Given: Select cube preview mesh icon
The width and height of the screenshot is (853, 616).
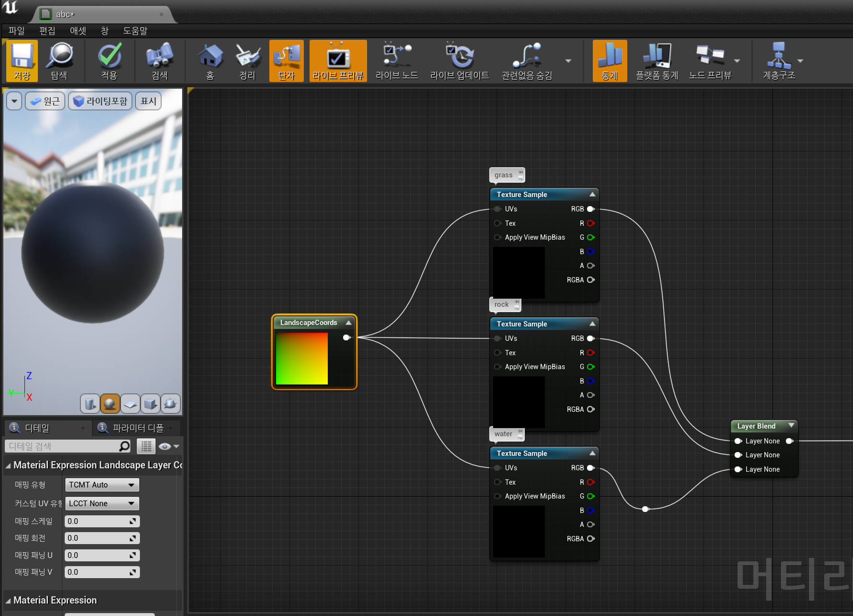Looking at the screenshot, I should [150, 404].
